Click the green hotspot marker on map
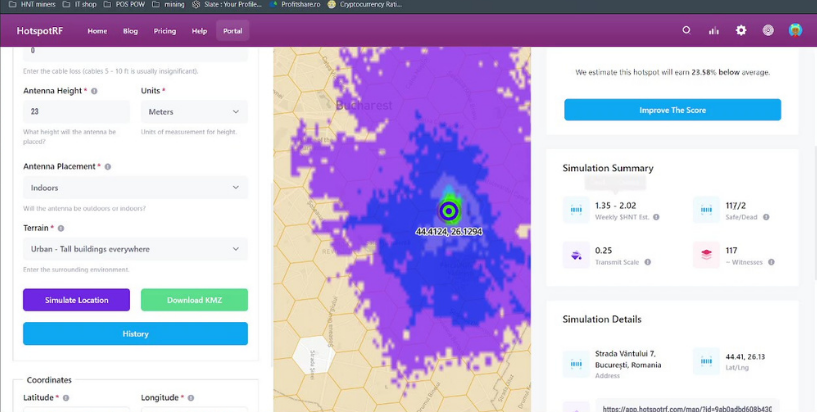This screenshot has width=817, height=412. click(x=449, y=210)
